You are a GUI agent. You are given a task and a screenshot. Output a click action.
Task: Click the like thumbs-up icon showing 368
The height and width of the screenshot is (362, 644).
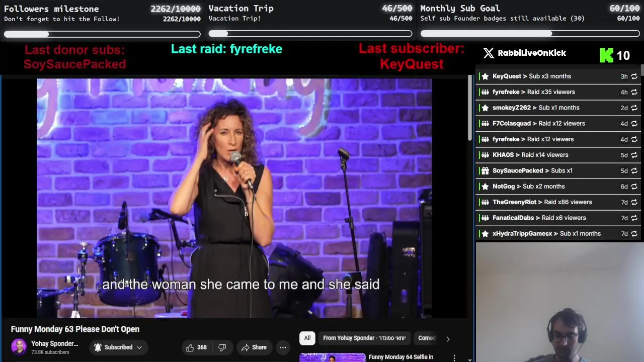click(190, 347)
